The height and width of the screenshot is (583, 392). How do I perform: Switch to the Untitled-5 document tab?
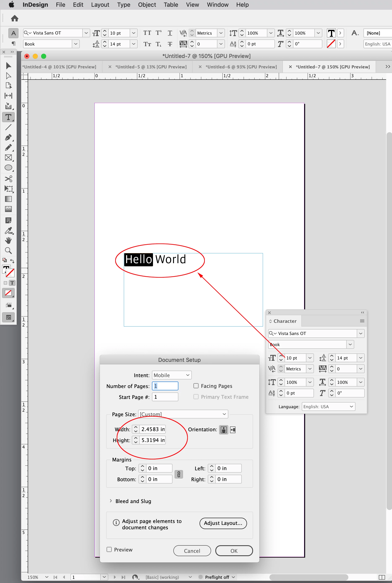point(151,67)
